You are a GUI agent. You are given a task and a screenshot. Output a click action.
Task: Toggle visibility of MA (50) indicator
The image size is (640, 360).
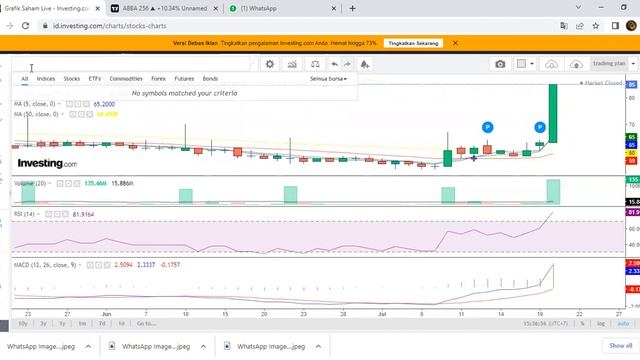coord(73,114)
